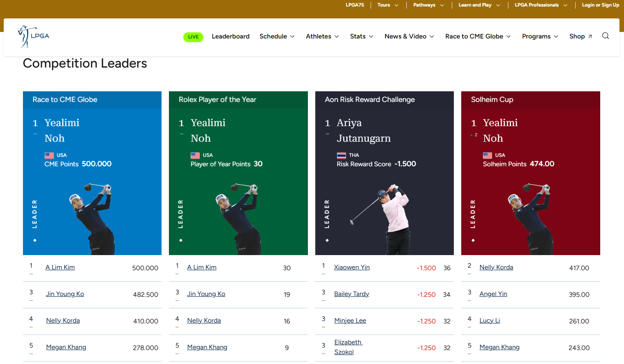Open Bailey Tardy profile link

point(351,294)
